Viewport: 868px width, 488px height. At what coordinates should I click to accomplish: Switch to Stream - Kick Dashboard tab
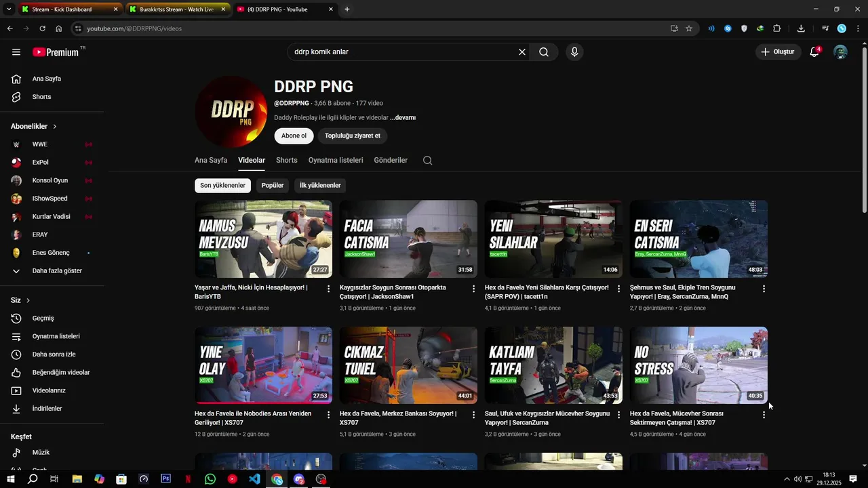[x=69, y=9]
